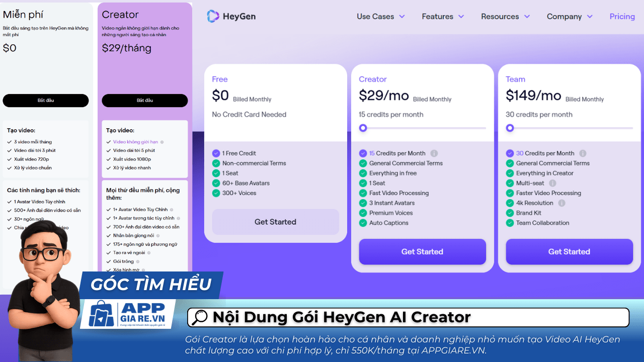Click info icon beside 30 Credits per Month

pos(583,153)
